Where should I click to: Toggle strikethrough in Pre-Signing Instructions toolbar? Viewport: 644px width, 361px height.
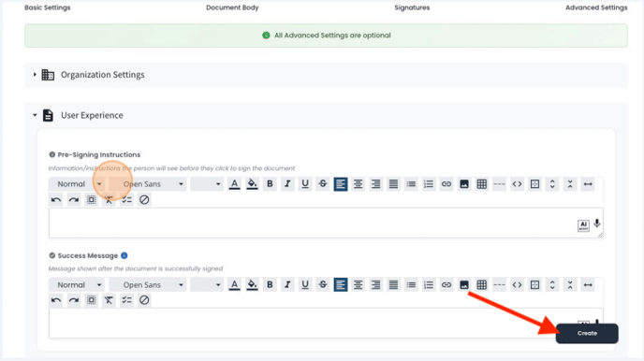[323, 184]
